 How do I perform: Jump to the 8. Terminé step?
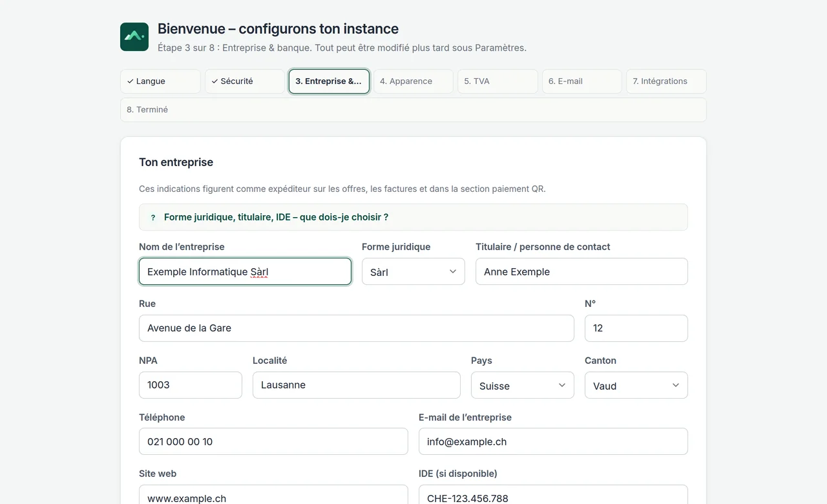click(x=413, y=110)
